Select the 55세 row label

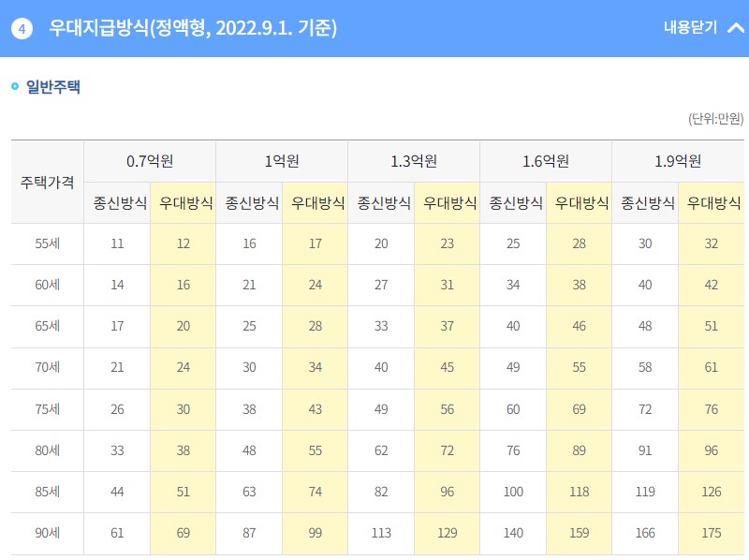tap(48, 243)
